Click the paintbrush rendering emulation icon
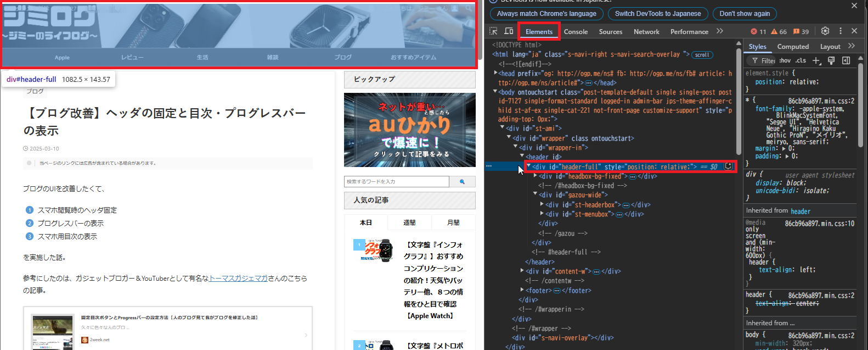This screenshot has width=868, height=350. point(831,60)
